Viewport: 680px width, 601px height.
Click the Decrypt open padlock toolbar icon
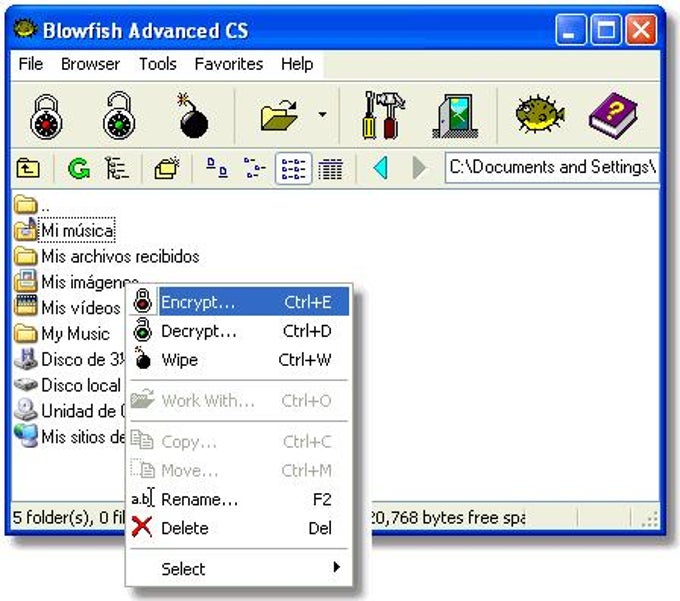coord(119,116)
